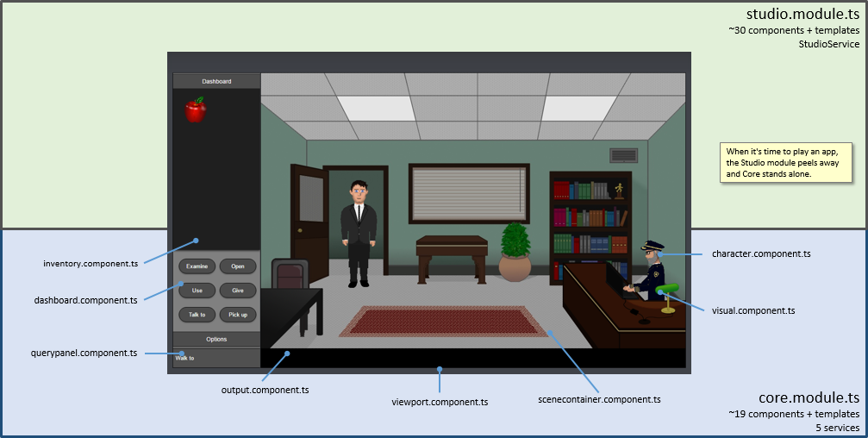Click the chair behind black desk
The width and height of the screenshot is (868, 438).
pos(290,274)
